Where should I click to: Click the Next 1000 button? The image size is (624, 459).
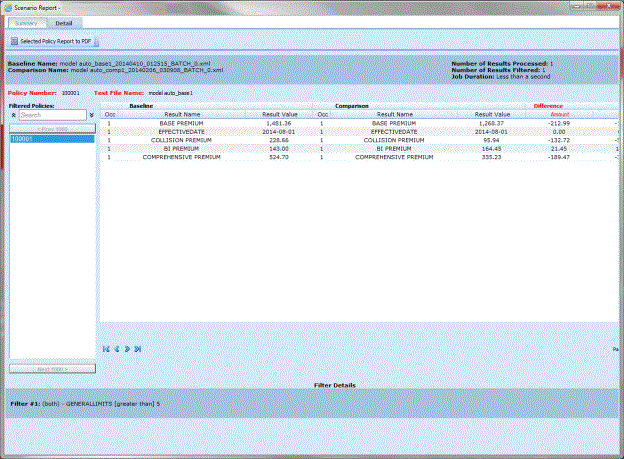52,369
